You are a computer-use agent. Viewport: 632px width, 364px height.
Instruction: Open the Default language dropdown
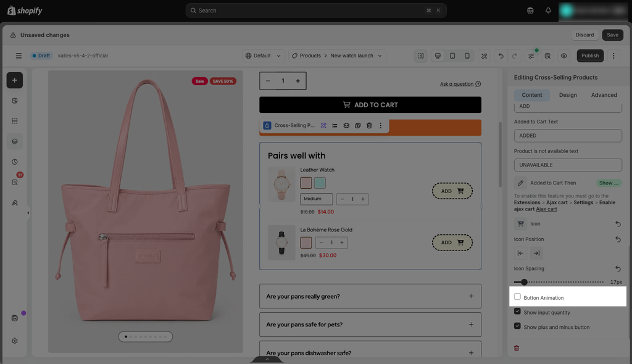(x=264, y=56)
